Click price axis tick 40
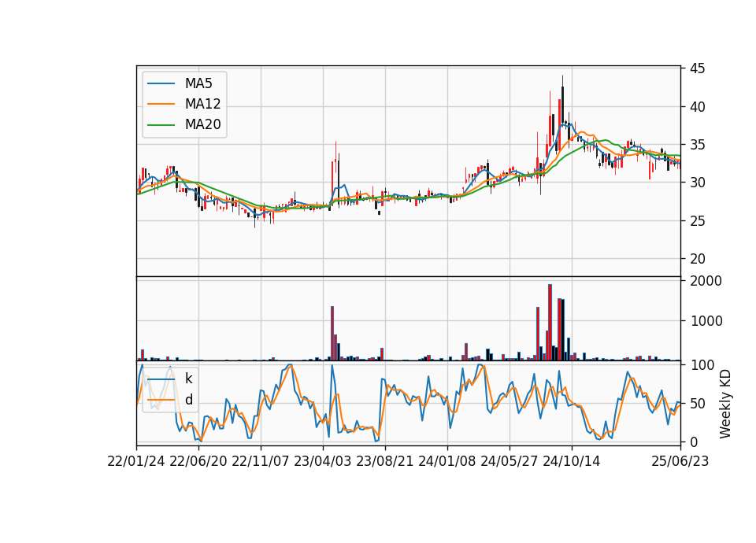This screenshot has width=756, height=543. 697,106
